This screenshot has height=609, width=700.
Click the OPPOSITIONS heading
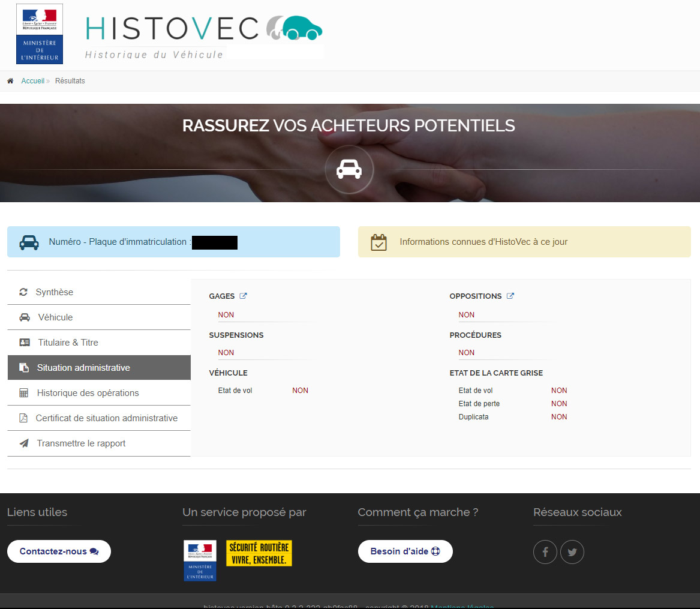(476, 296)
